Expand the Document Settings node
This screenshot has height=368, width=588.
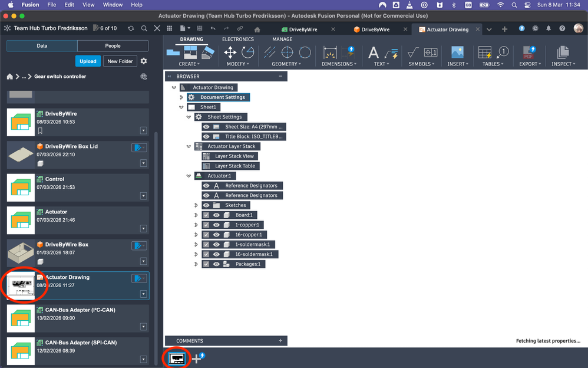click(x=181, y=97)
